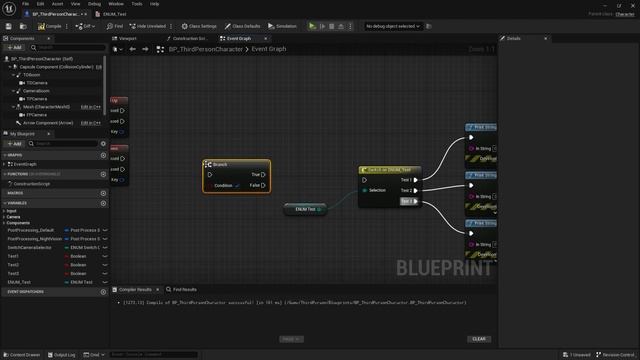Compile the blueprint
The width and height of the screenshot is (640, 360).
point(49,27)
